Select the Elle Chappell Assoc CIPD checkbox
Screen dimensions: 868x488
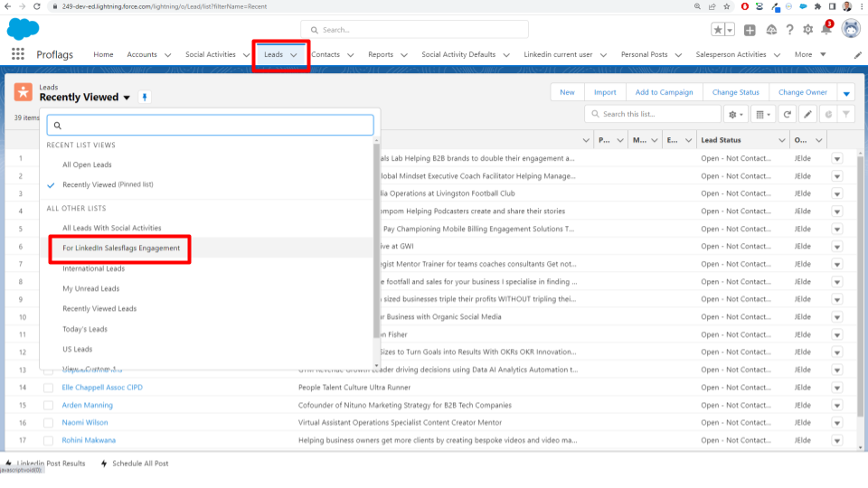pyautogui.click(x=48, y=388)
